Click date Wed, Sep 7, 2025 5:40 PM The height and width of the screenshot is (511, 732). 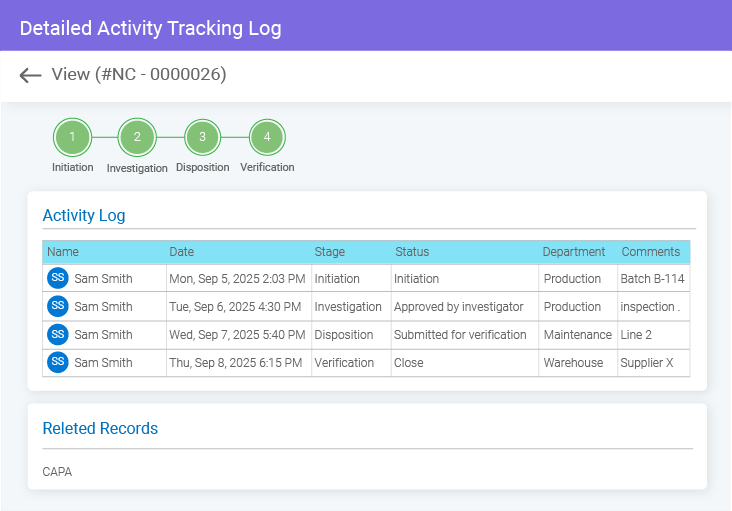click(237, 335)
